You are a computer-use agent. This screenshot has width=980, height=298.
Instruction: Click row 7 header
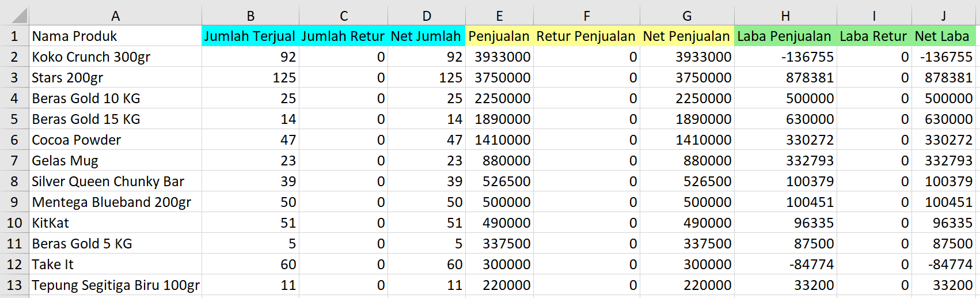(14, 161)
